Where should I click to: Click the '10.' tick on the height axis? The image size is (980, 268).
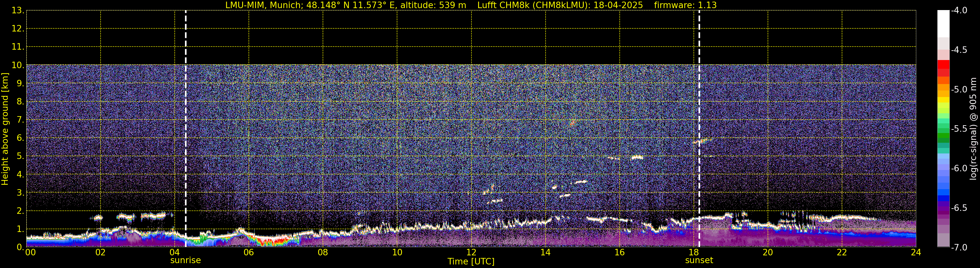click(x=18, y=65)
